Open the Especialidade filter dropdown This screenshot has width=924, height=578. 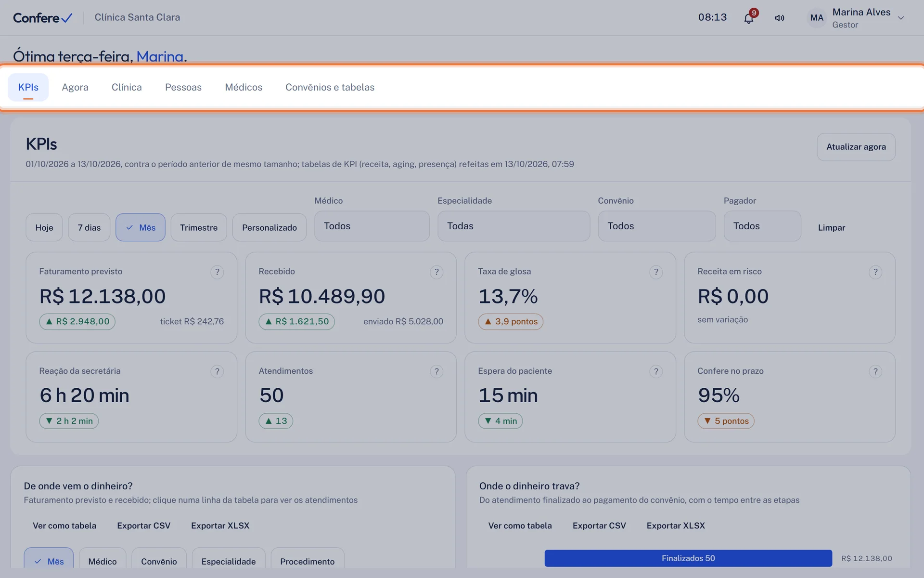513,226
